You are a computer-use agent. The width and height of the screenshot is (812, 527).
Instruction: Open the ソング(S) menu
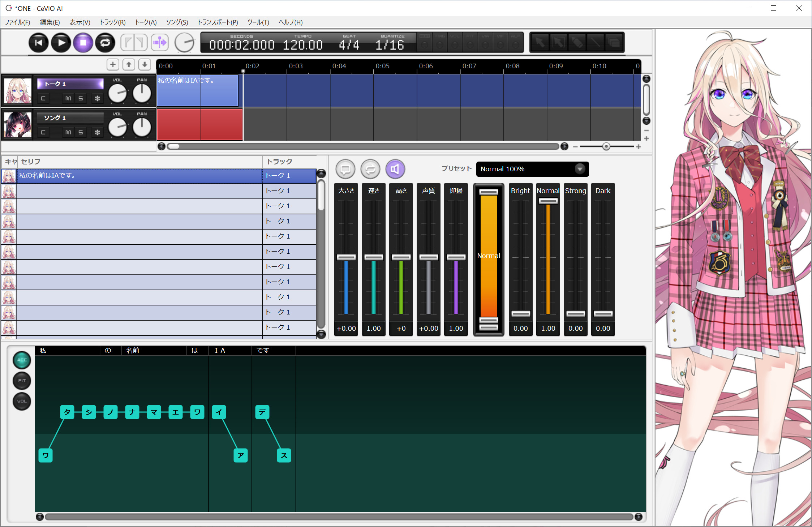[x=177, y=22]
